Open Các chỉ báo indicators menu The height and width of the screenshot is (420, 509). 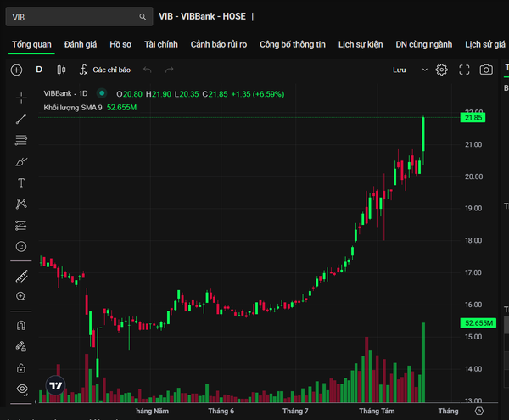coord(105,70)
